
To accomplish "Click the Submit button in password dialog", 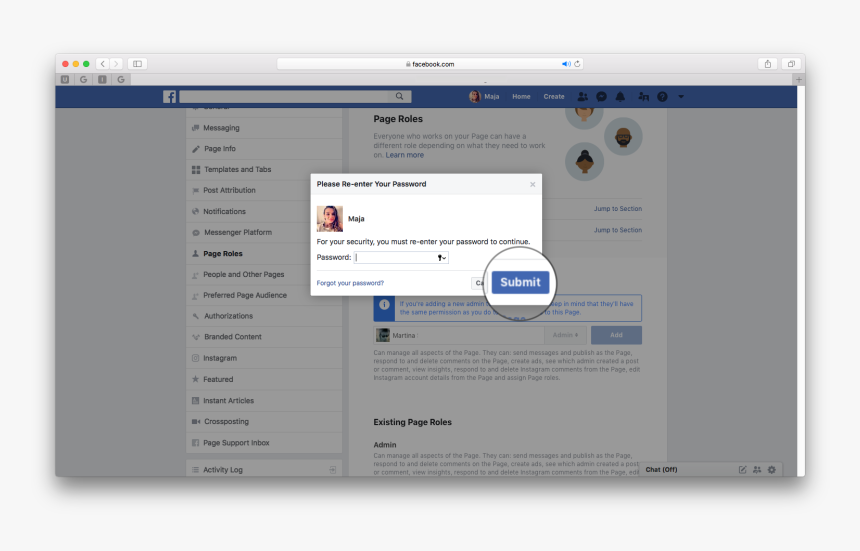I will coord(520,282).
